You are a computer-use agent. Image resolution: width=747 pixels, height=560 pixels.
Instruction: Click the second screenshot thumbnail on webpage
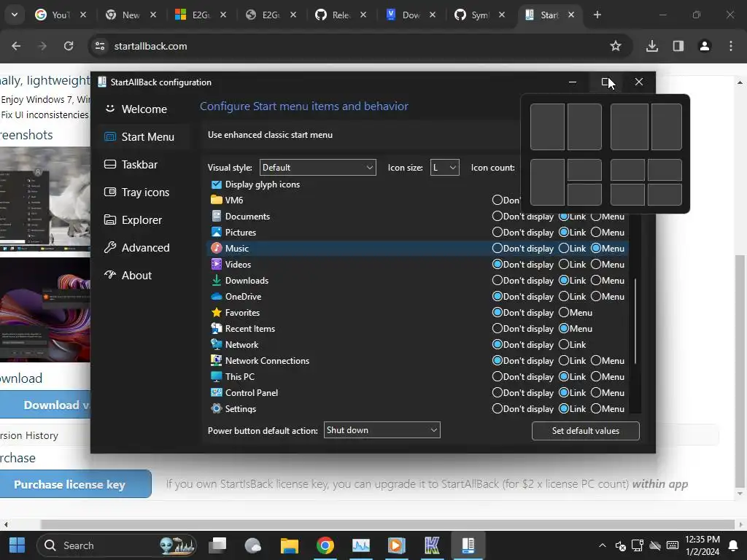44,309
